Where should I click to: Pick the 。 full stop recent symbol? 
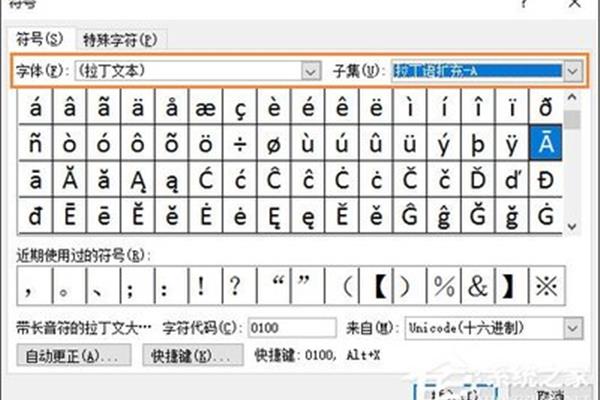tap(70, 286)
